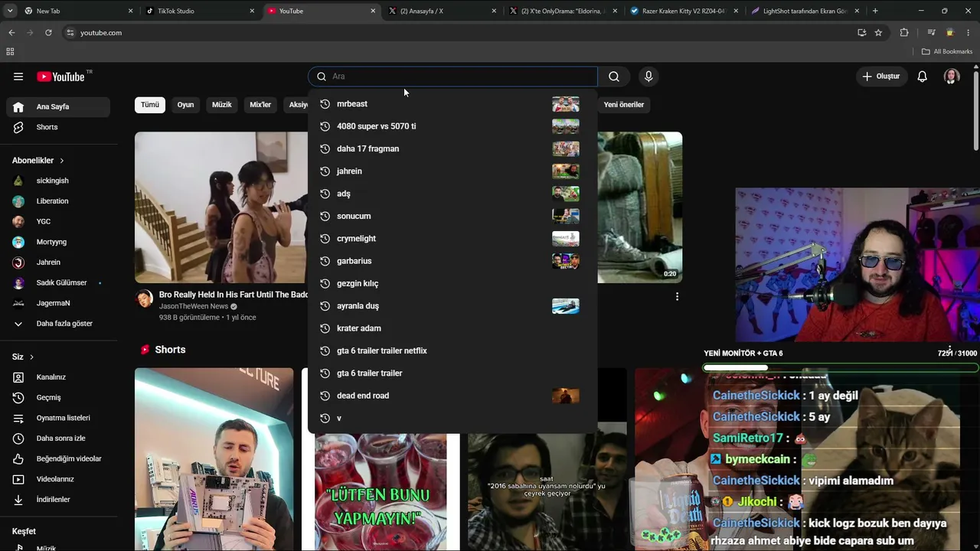The width and height of the screenshot is (980, 551).
Task: Choose the krater adam search suggestion
Action: [x=452, y=328]
